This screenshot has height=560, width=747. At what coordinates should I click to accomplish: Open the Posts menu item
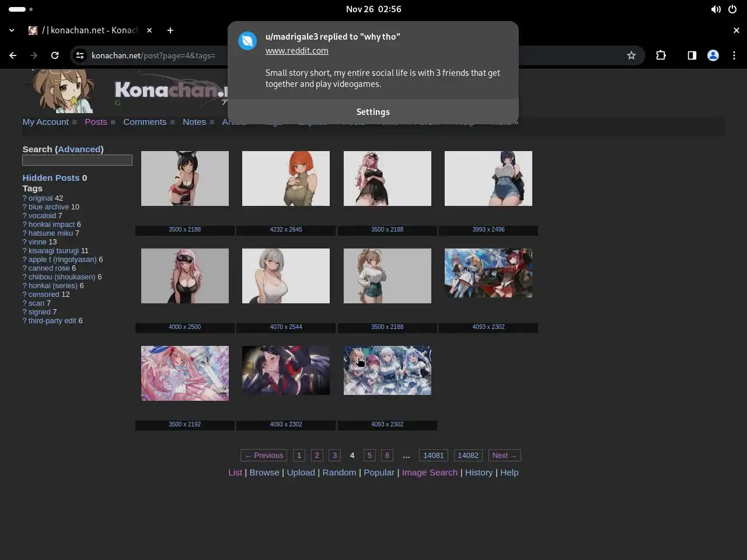[96, 122]
